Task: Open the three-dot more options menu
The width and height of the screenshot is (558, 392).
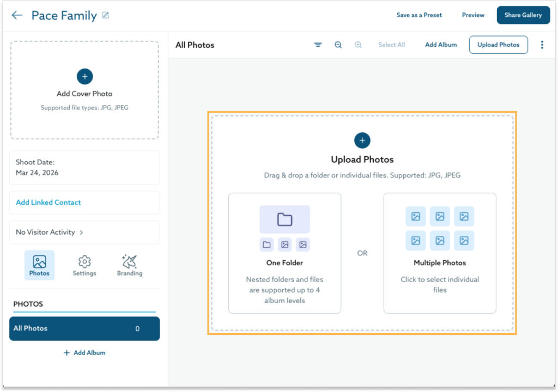Action: tap(542, 45)
